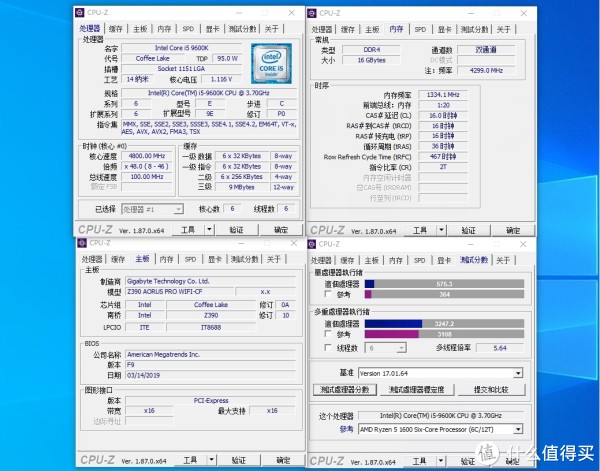Click multi-thread reference bar showing 3108
600x471 pixels.
pos(444,334)
